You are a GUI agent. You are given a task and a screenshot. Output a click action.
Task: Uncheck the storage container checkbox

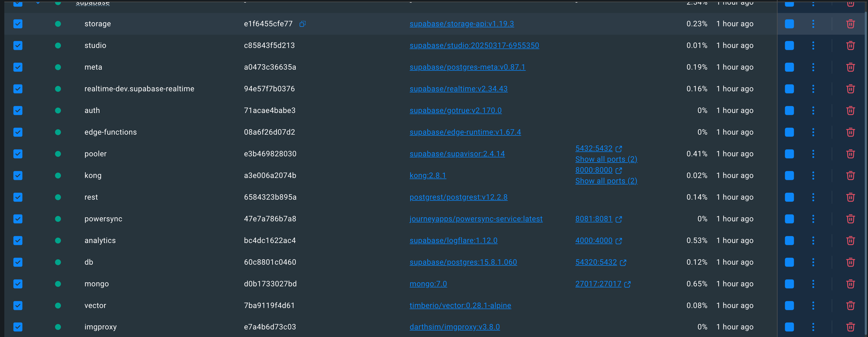[18, 24]
